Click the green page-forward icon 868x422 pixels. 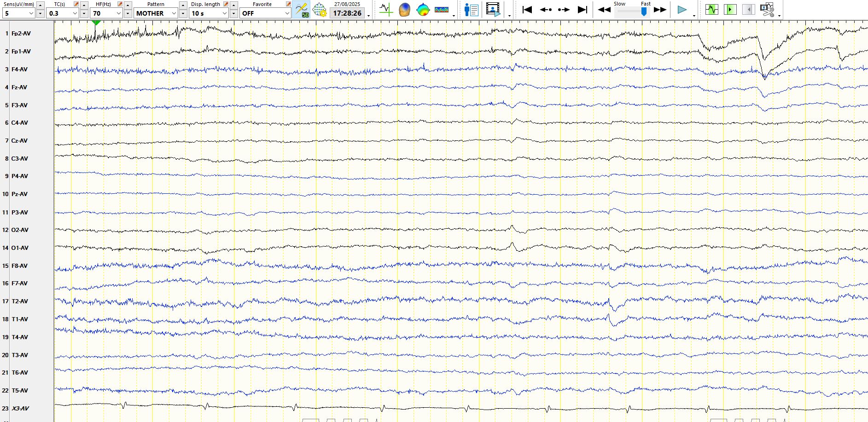(730, 10)
